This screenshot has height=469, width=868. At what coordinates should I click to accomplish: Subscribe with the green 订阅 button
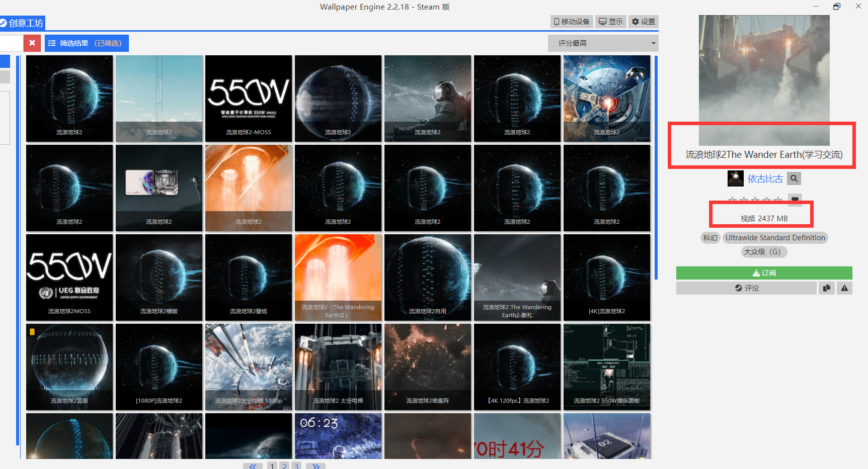[x=764, y=273]
